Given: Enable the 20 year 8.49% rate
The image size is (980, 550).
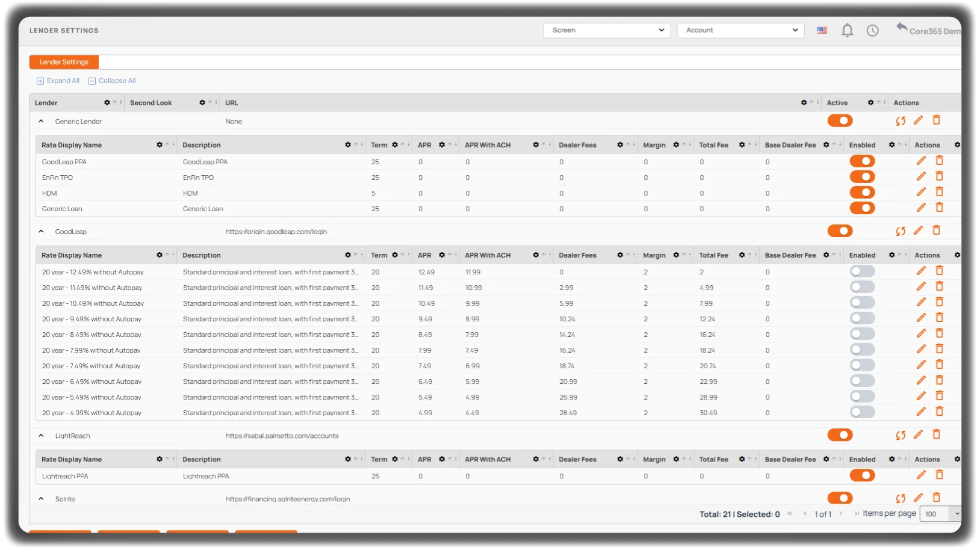Looking at the screenshot, I should click(862, 334).
